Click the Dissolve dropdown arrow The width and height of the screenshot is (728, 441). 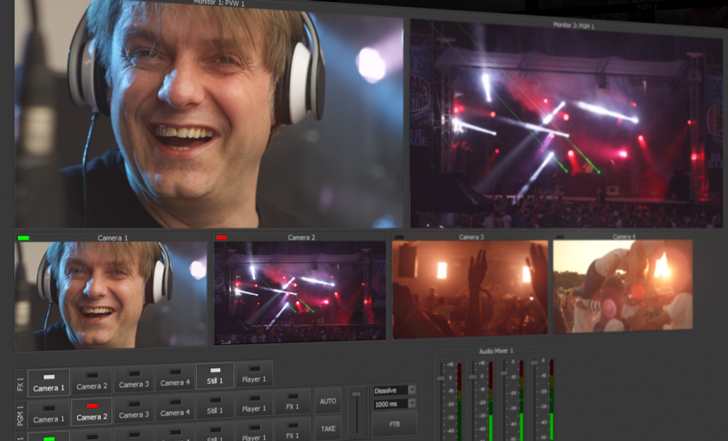click(x=412, y=390)
